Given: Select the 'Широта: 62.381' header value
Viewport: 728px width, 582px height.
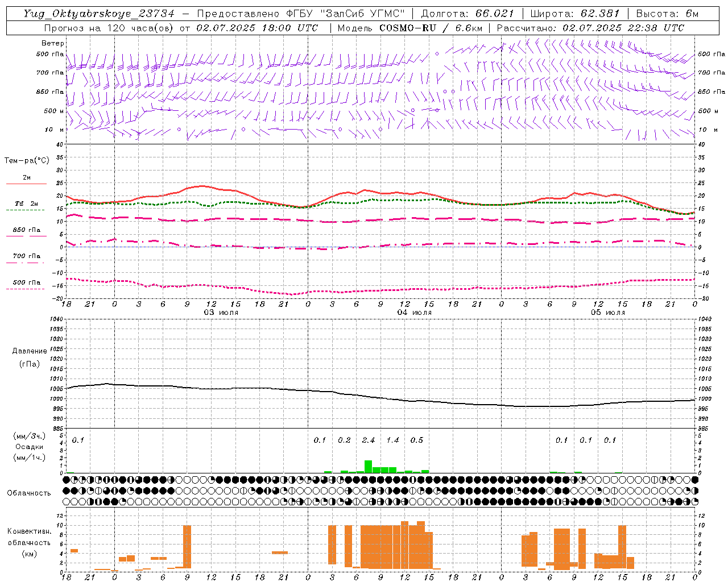Looking at the screenshot, I should click(574, 14).
